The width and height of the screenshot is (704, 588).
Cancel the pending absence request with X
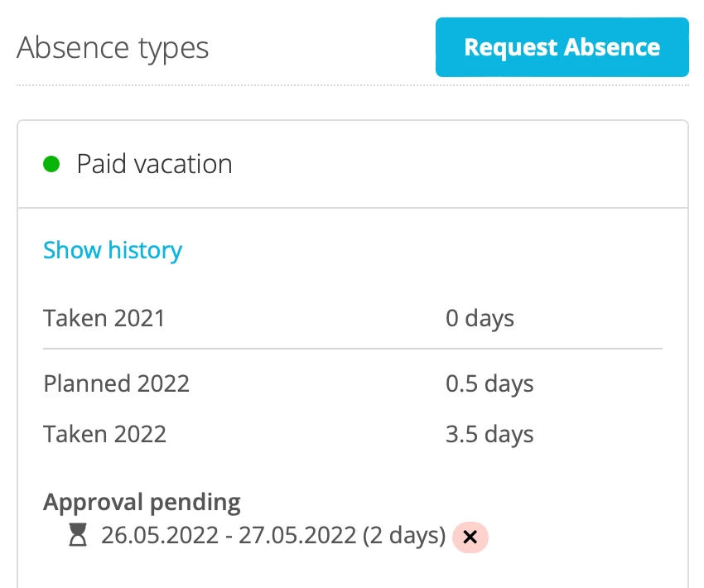(x=470, y=537)
